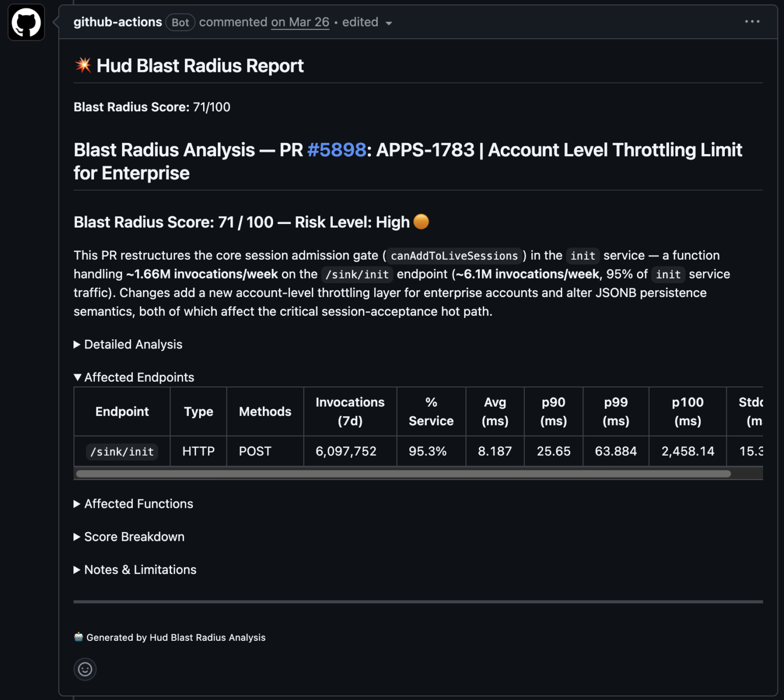Click the Bot label badge
This screenshot has width=784, height=700.
click(180, 22)
